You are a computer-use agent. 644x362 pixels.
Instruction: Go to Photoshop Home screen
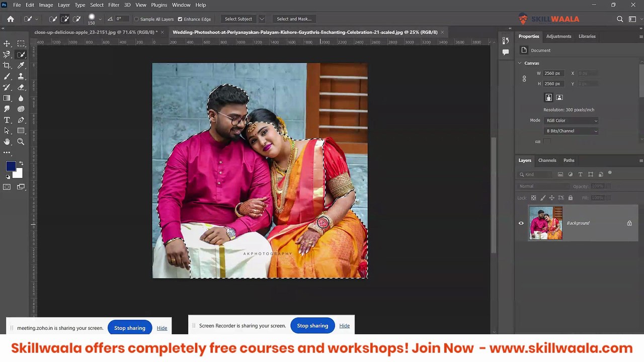(x=11, y=19)
